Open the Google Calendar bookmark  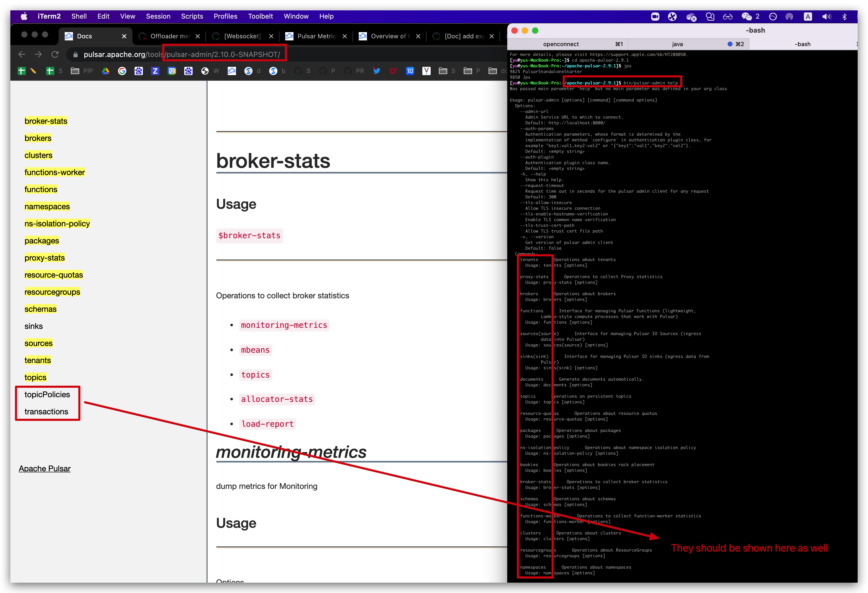pos(172,71)
